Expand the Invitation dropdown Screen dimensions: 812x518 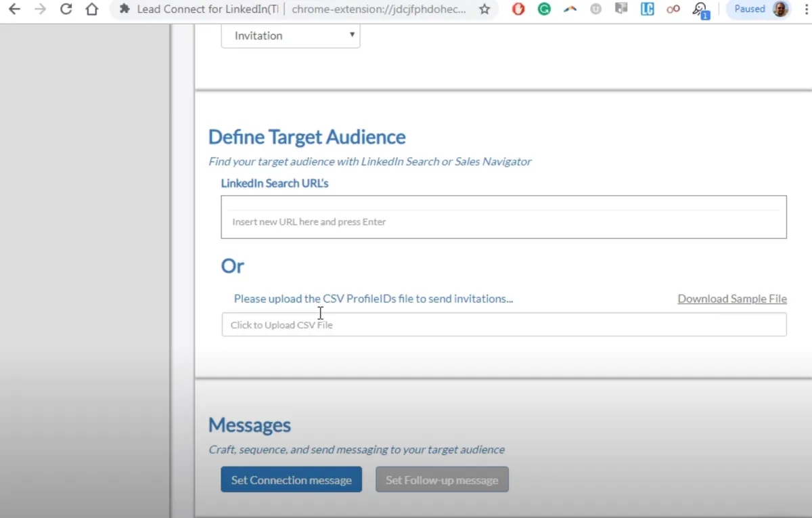click(290, 36)
